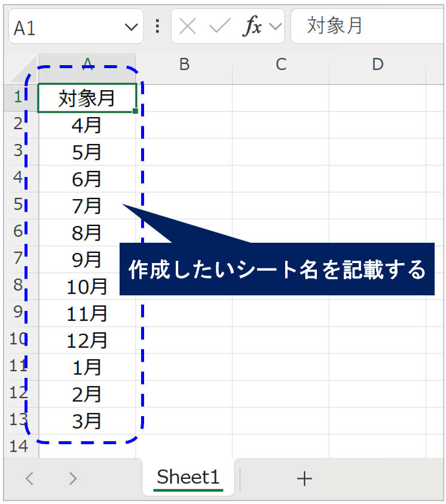Select column B header

coord(184,69)
